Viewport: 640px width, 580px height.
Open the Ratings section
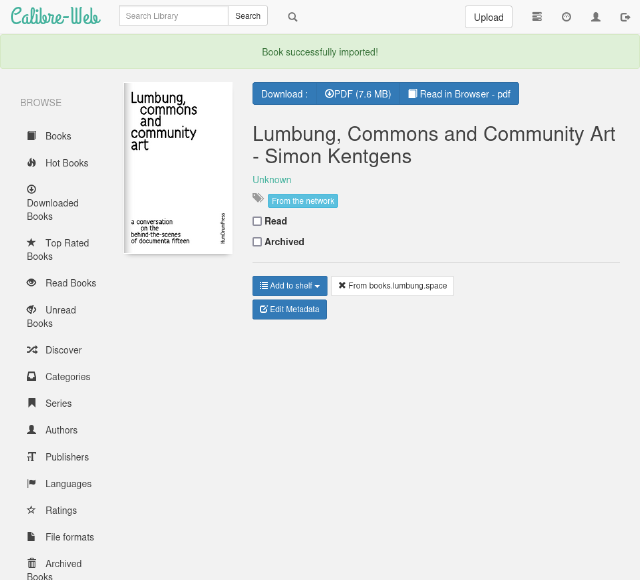(x=60, y=510)
